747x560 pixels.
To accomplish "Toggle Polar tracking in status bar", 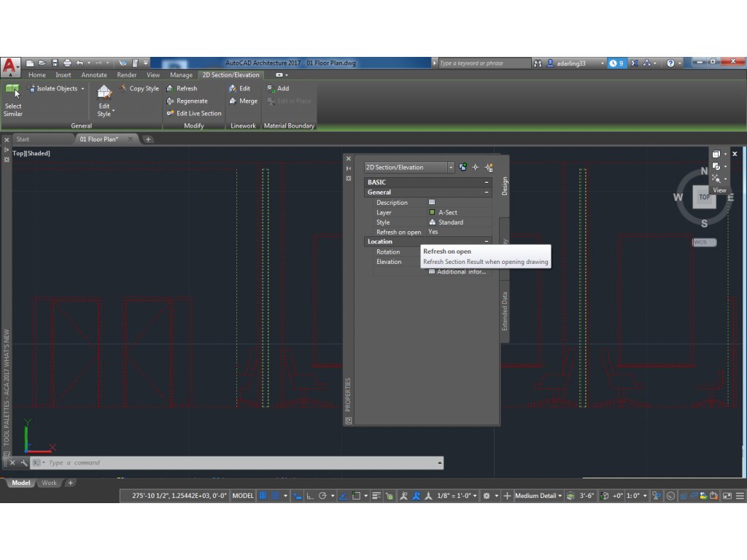I will [322, 496].
